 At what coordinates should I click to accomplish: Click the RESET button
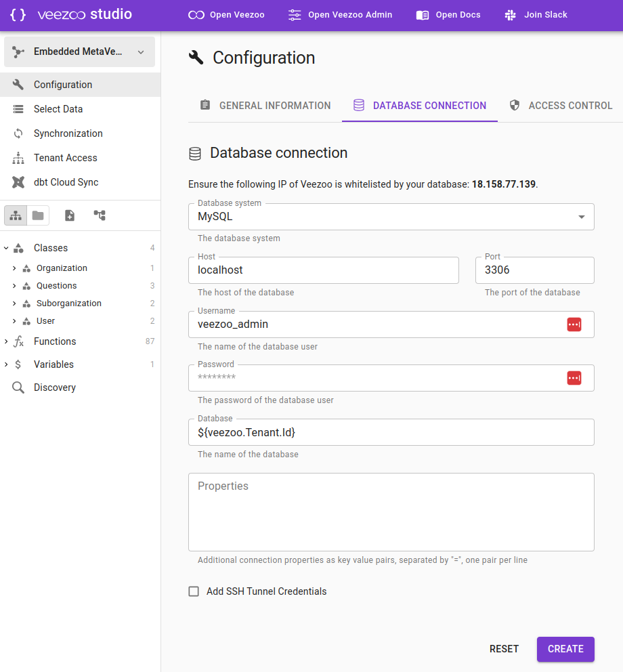coord(504,649)
